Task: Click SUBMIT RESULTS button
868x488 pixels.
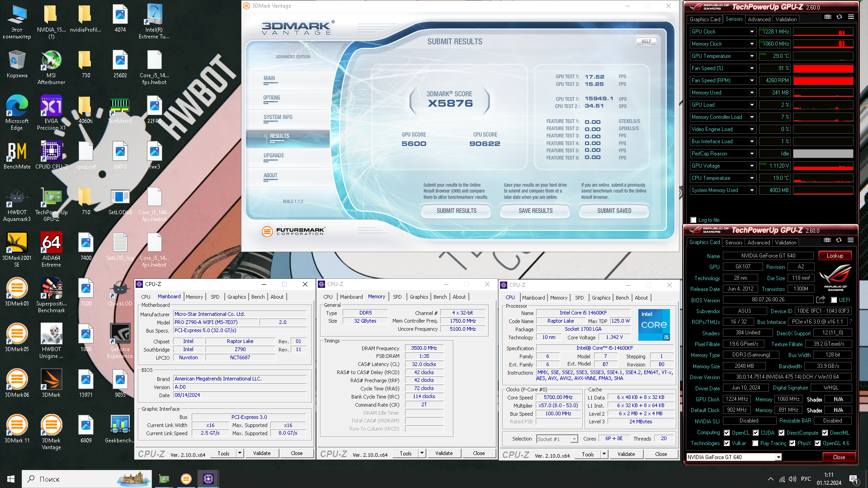Action: click(x=456, y=211)
